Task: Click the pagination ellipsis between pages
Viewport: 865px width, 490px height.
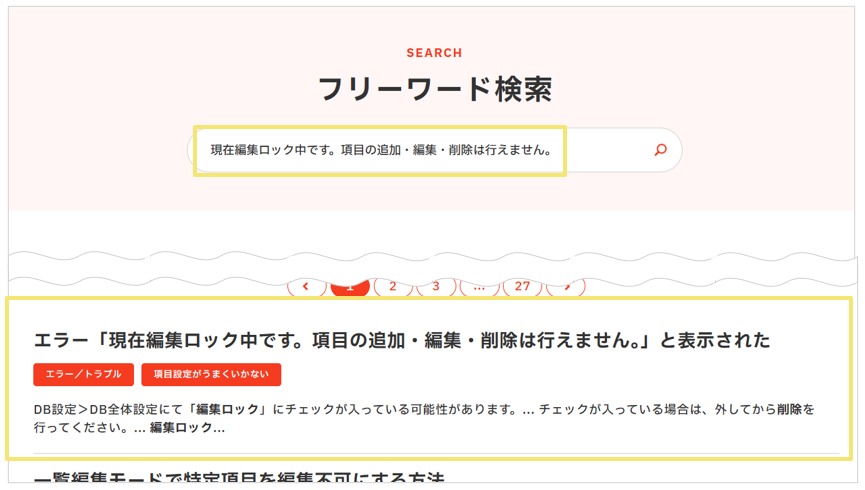Action: point(479,287)
